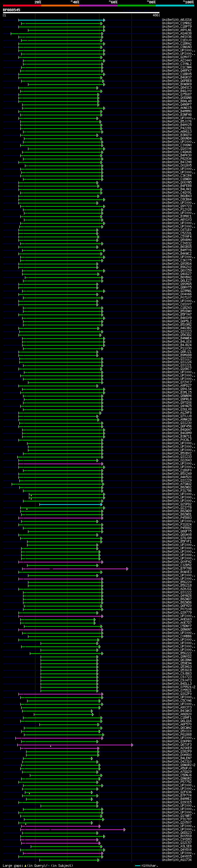Select the UniRef100_Q2M0T7 label

[176, 57]
